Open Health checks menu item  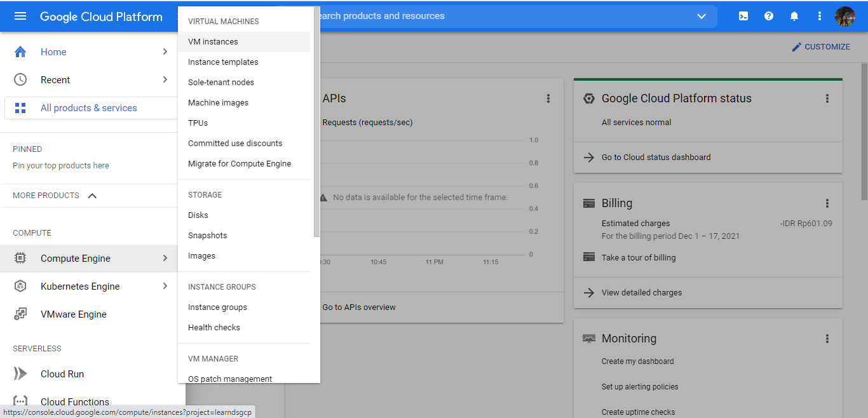click(244, 328)
